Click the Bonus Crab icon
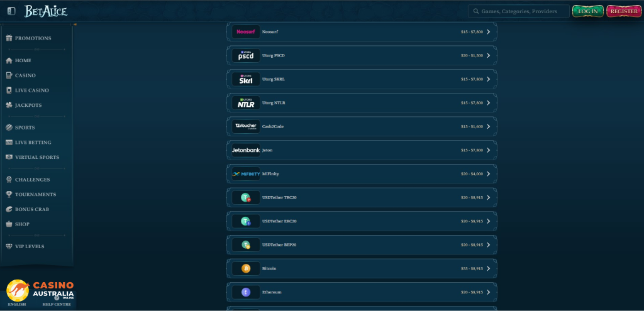Viewport: 644px width, 311px height. pos(9,209)
